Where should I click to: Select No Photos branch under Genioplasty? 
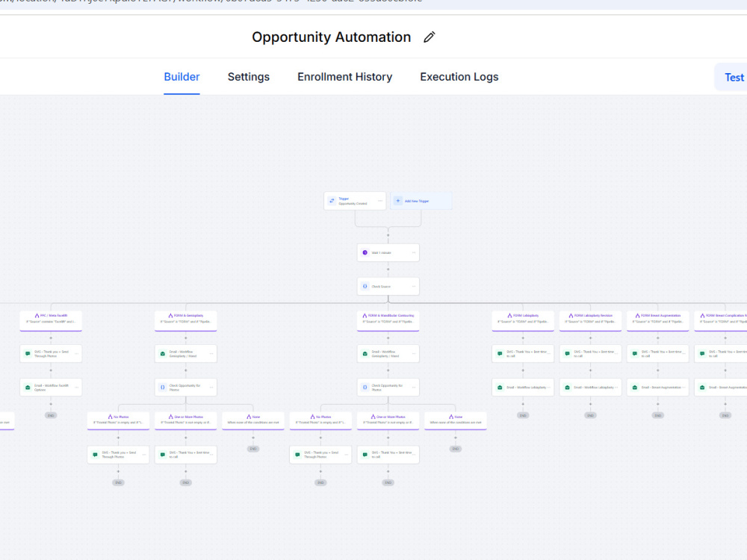click(x=118, y=421)
